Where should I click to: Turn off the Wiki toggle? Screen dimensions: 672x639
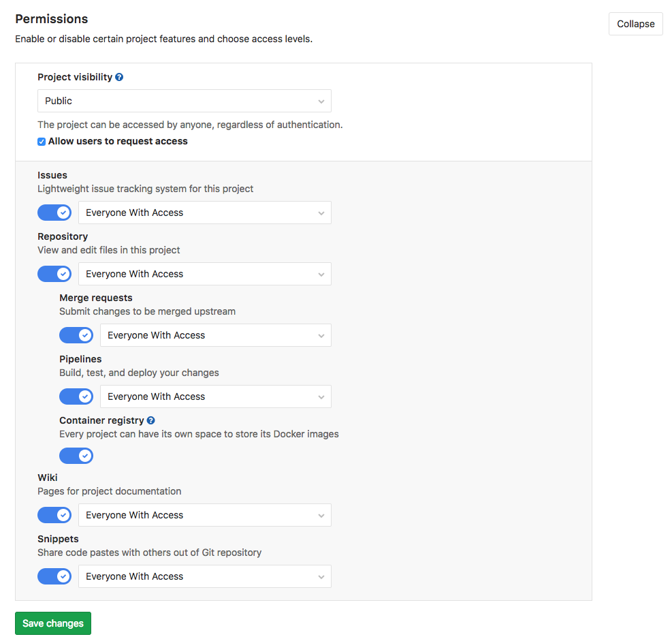click(x=54, y=514)
